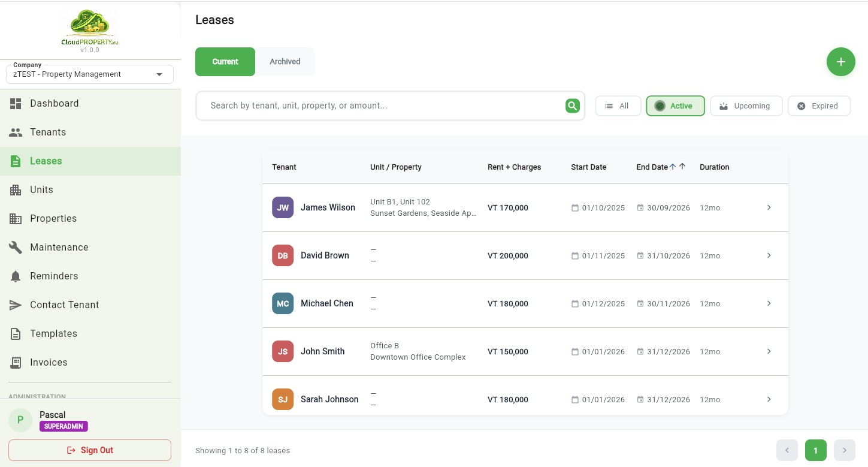Screen dimensions: 868x467
Task: Click the JW avatar for James Wilson
Action: click(283, 208)
